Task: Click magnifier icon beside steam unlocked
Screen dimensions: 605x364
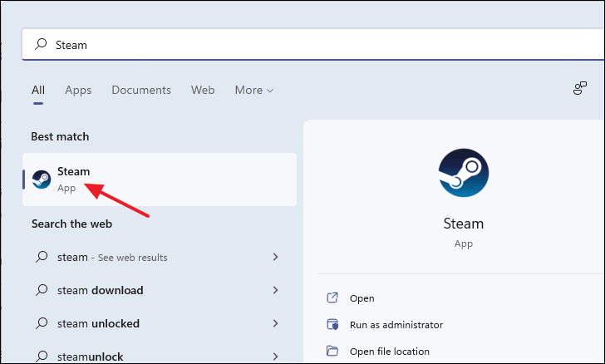Action: coord(42,323)
